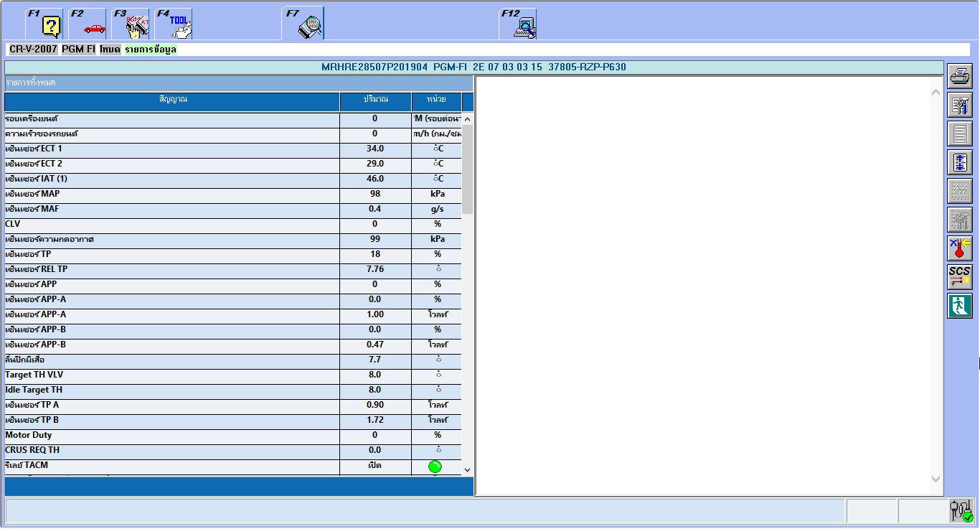980x529 pixels.
Task: Select the CLV signal row
Action: [x=234, y=225]
